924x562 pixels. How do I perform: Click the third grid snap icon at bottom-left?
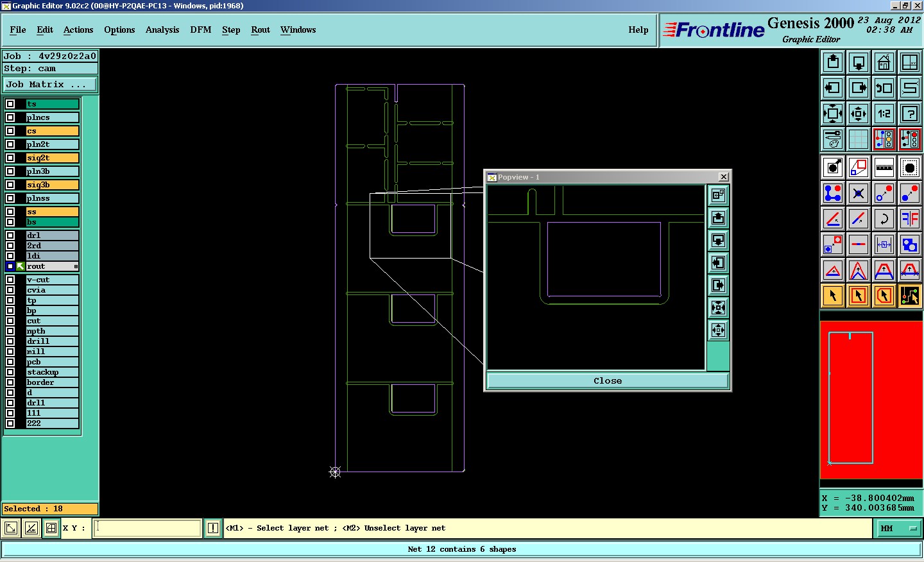(x=51, y=528)
